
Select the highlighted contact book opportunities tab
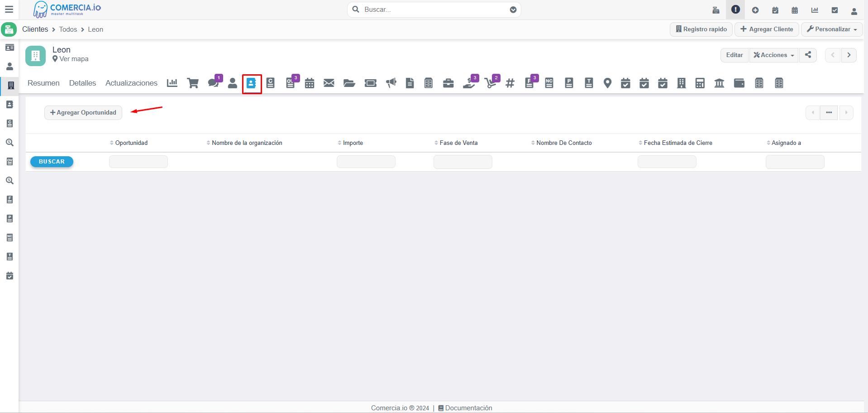252,83
